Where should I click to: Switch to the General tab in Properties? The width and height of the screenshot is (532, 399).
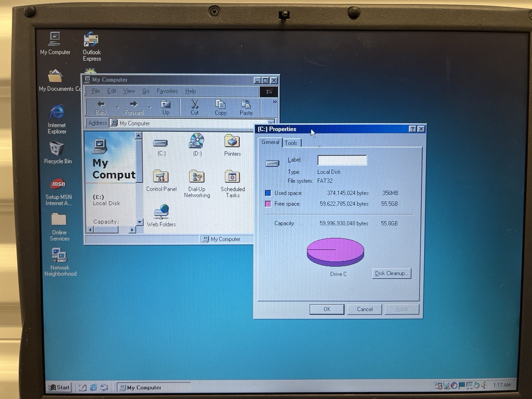point(270,142)
